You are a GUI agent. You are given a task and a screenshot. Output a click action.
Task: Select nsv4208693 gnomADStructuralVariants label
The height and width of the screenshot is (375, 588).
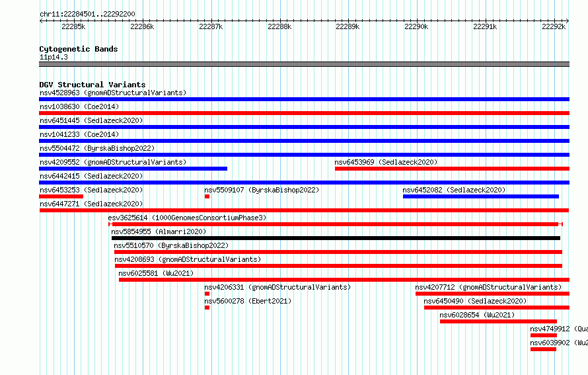188,259
